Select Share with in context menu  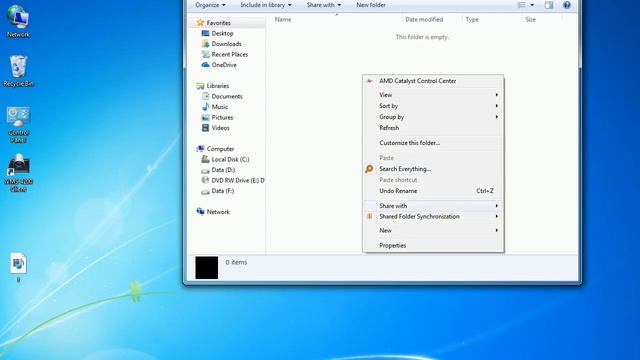433,206
